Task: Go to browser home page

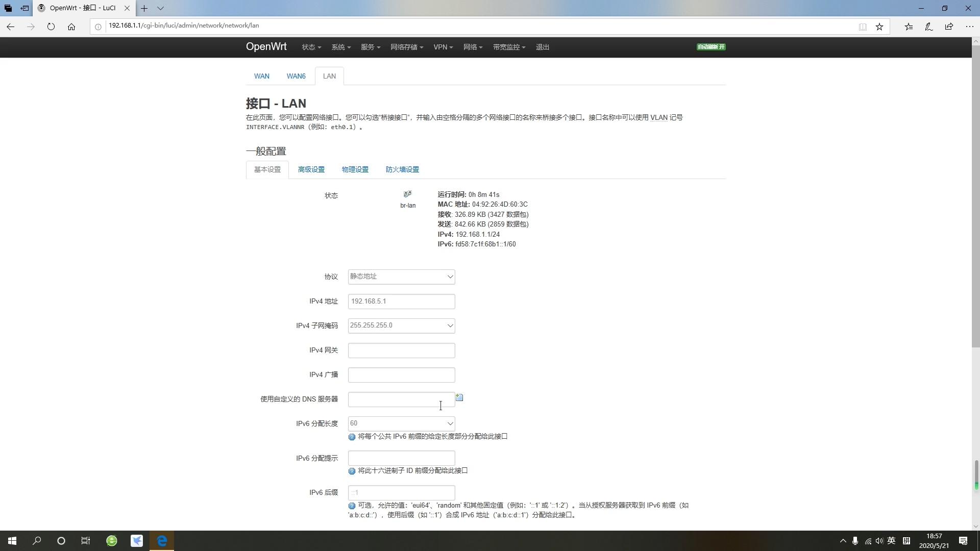Action: [71, 27]
